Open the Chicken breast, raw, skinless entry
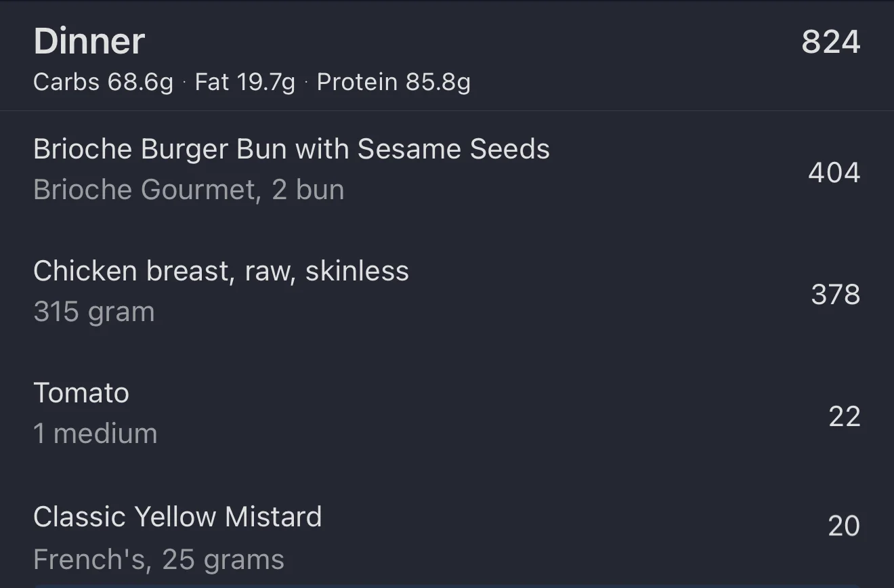This screenshot has width=894, height=588. (x=221, y=271)
